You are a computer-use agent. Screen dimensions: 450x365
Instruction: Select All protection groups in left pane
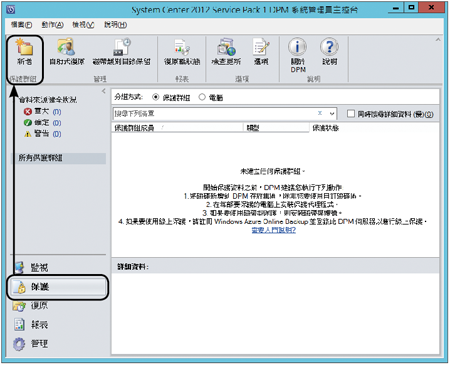click(x=59, y=158)
